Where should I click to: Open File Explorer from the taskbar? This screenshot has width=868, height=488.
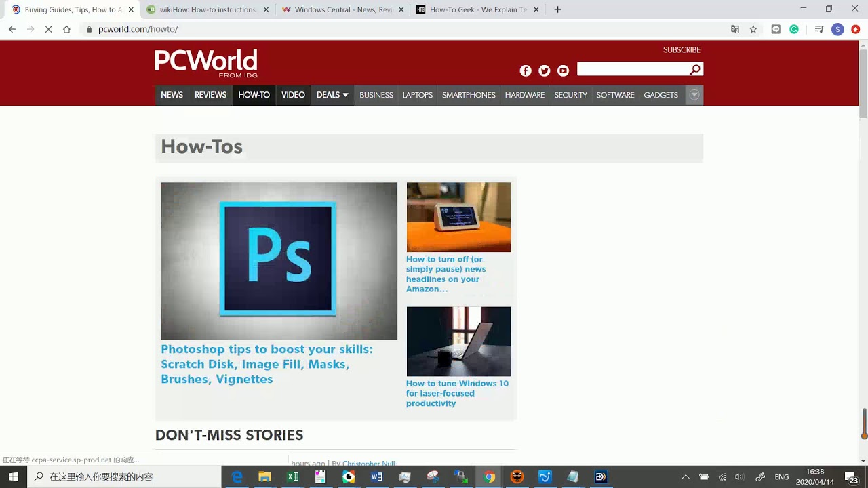pyautogui.click(x=264, y=476)
